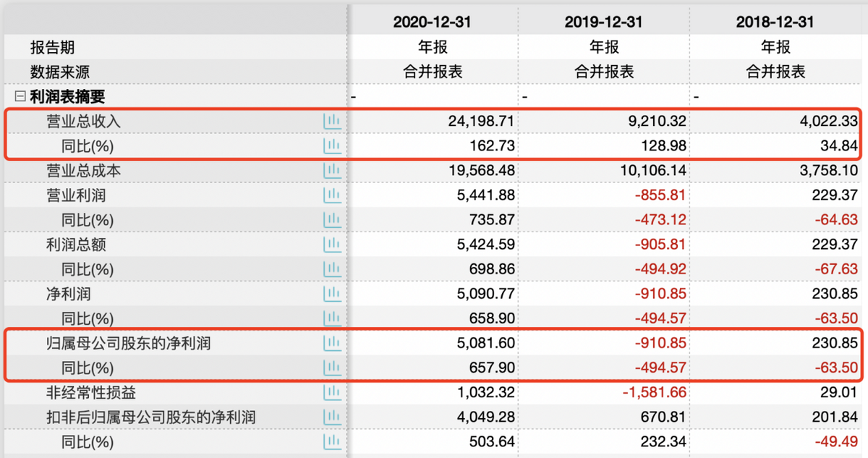Select the 2018-12-31 column header

click(775, 22)
